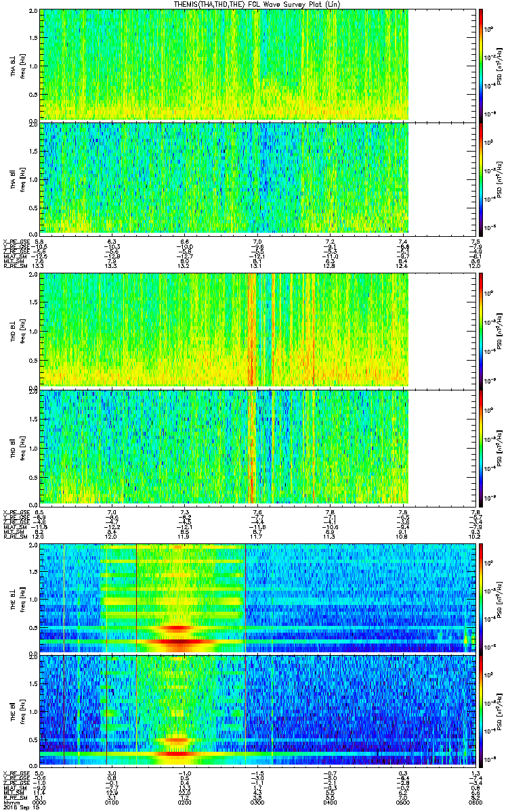
Task: Click the THEMIS FGL Wave Survey Plot title
Action: pyautogui.click(x=257, y=4)
